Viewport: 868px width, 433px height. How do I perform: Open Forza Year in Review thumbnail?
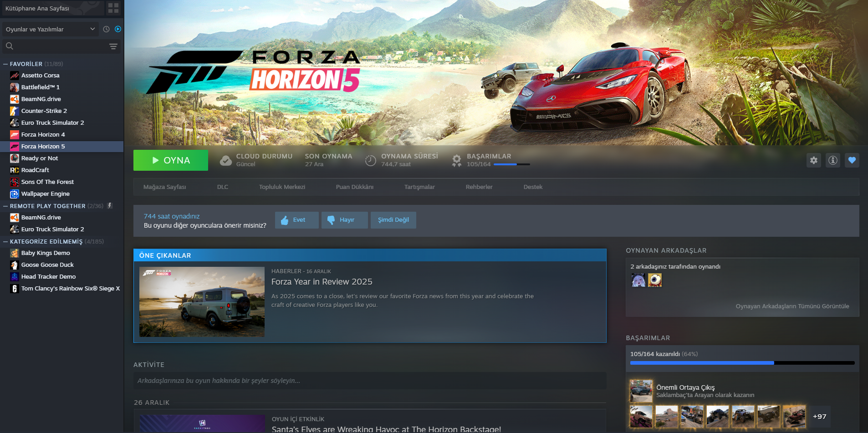pos(202,302)
